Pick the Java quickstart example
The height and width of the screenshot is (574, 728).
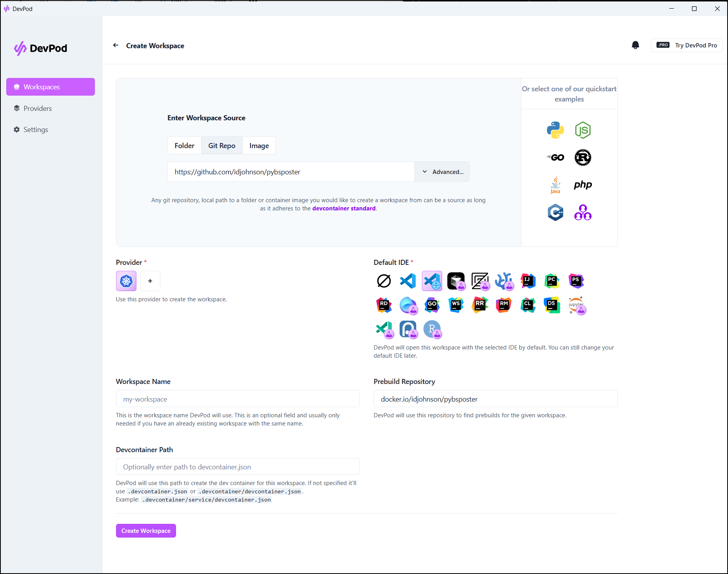coord(556,185)
